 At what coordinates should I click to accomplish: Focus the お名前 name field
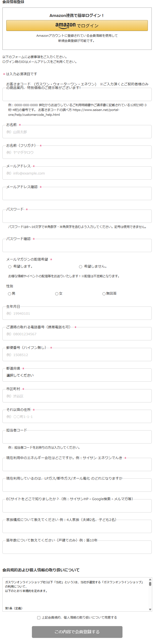pyautogui.click(x=77, y=132)
